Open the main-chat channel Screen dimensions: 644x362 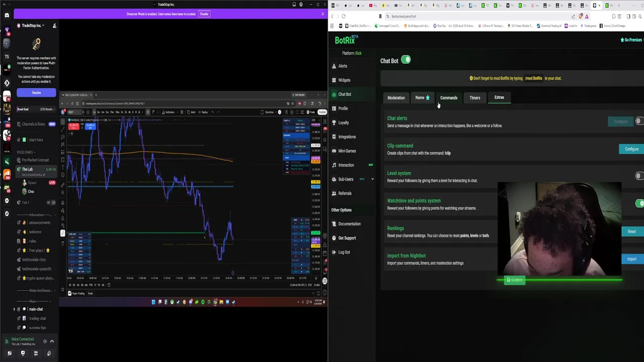(36, 309)
